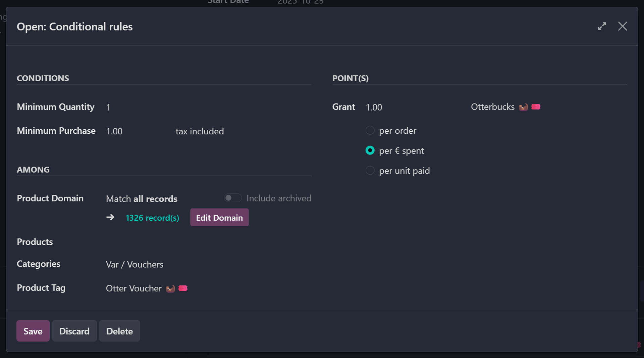Expand the dialog to full screen
Viewport: 644px width, 358px height.
click(x=602, y=26)
